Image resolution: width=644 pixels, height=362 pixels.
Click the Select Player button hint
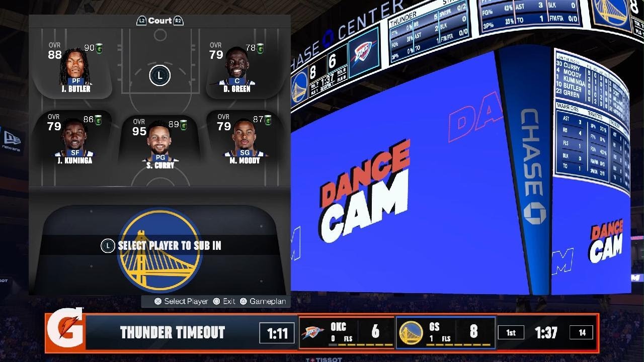coord(181,301)
